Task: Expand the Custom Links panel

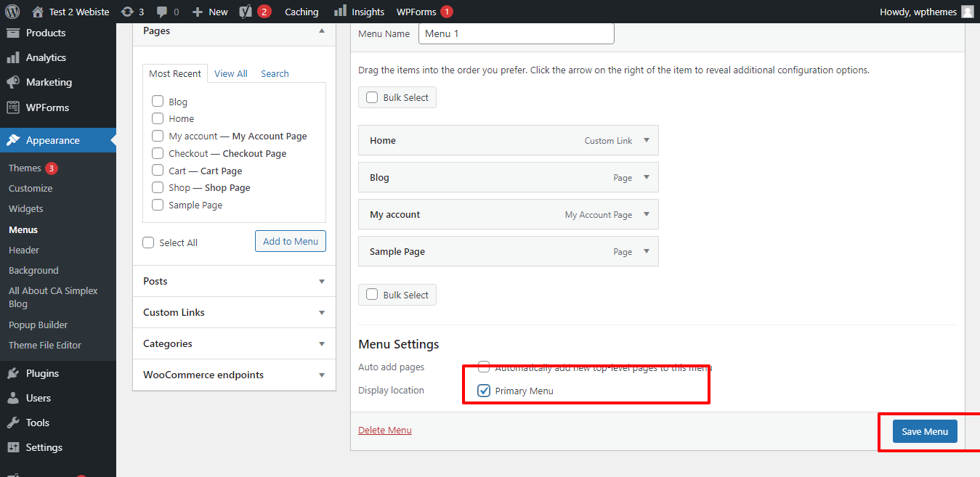Action: click(234, 312)
